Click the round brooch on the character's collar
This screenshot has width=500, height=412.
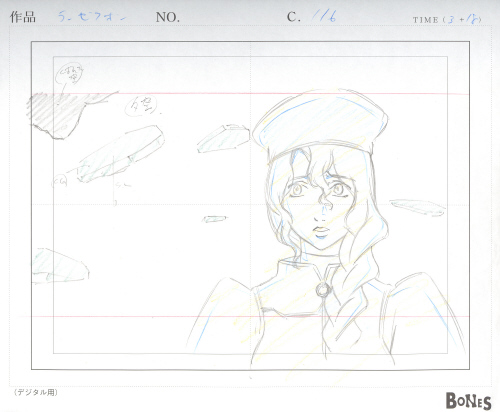coord(323,290)
